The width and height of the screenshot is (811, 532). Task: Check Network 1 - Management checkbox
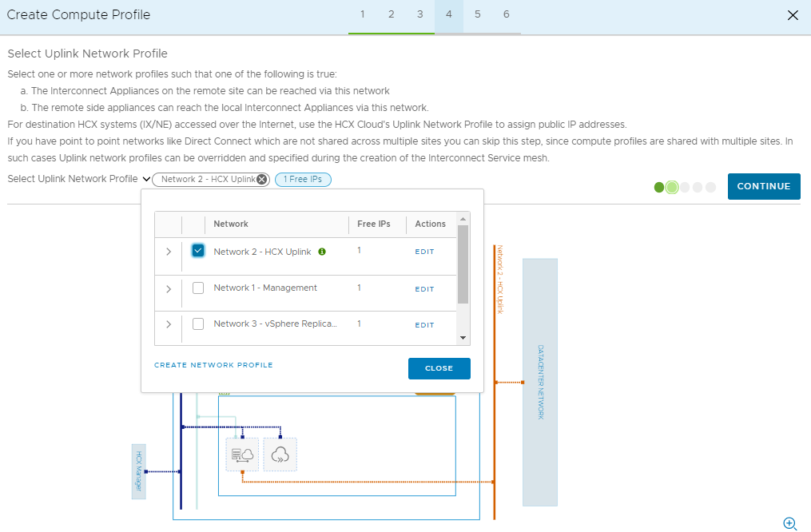point(198,288)
